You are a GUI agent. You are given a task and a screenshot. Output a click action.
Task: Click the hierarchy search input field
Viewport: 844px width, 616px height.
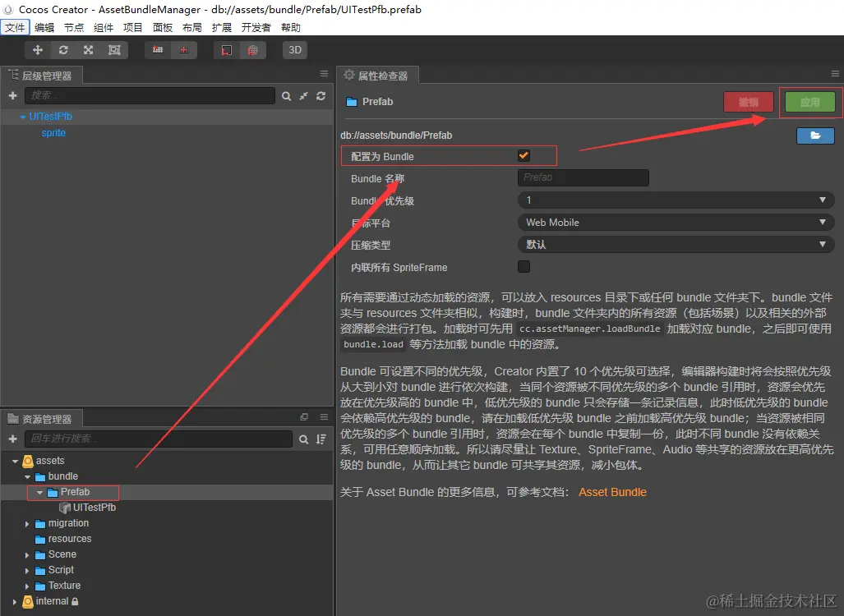pyautogui.click(x=150, y=96)
